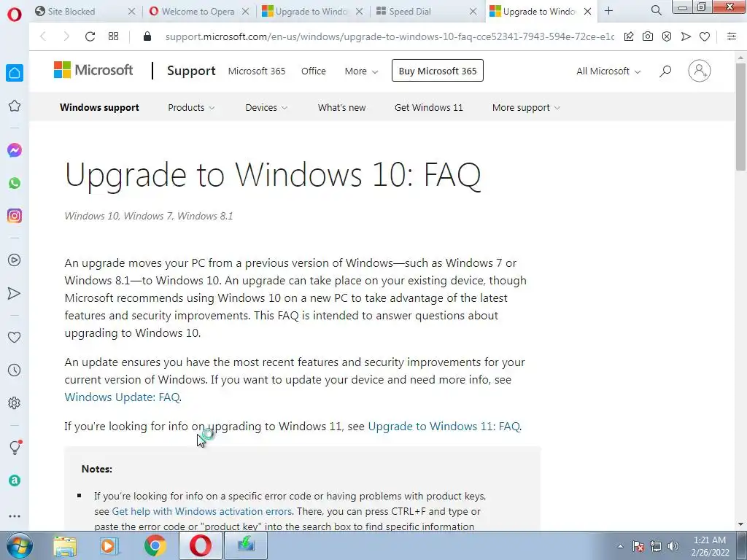
Task: Click the volume speaker icon in the tray
Action: coord(673,546)
